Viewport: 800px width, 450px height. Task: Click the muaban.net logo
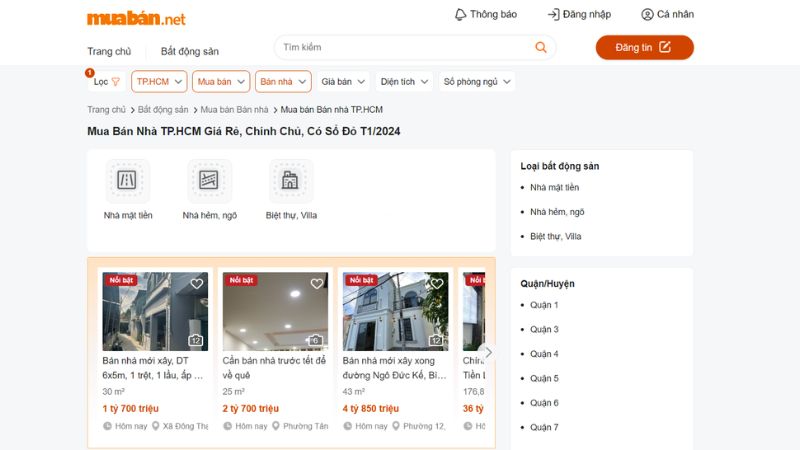coord(136,18)
